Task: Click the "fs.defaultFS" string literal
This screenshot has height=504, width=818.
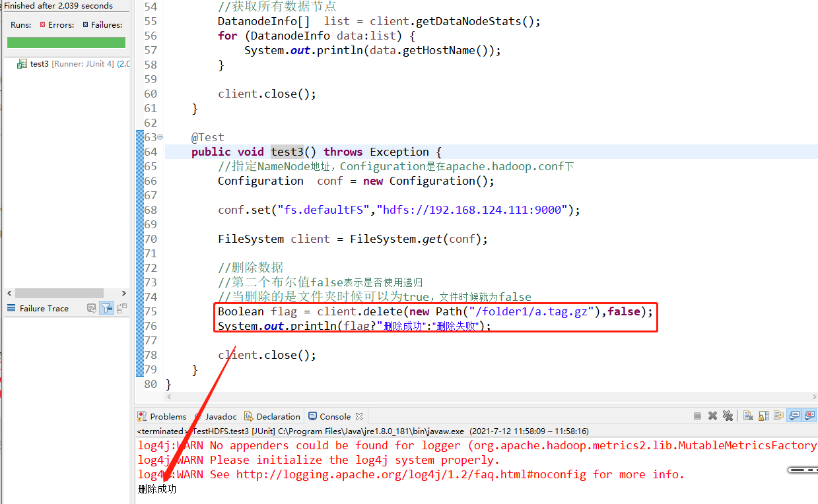Action: tap(324, 210)
